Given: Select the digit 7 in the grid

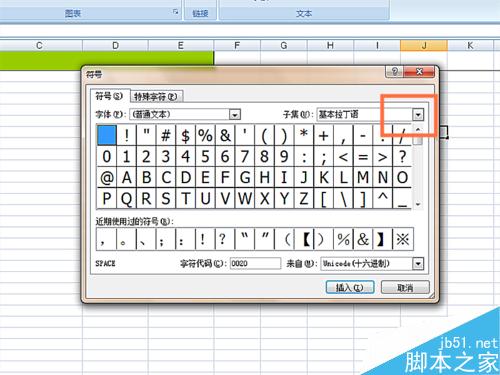Looking at the screenshot, I should click(x=245, y=157).
